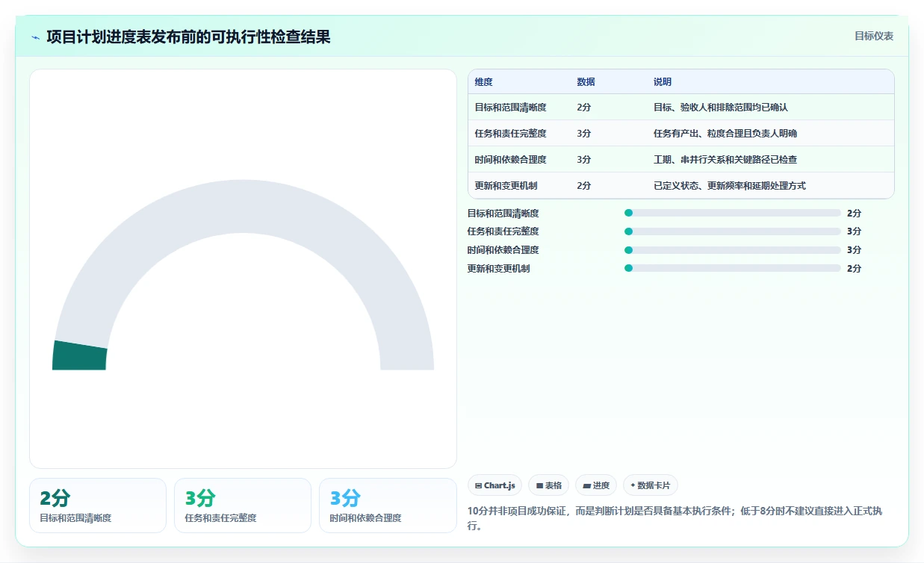Click 任务有产出、粒度合理且负责人明确 description
This screenshot has height=563, width=924.
[x=725, y=134]
